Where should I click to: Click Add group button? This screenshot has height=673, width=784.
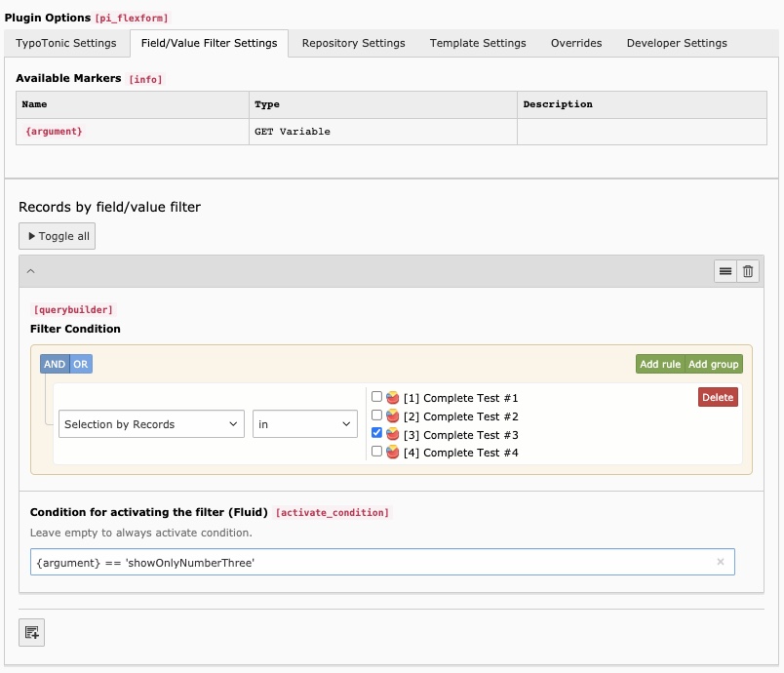click(714, 364)
